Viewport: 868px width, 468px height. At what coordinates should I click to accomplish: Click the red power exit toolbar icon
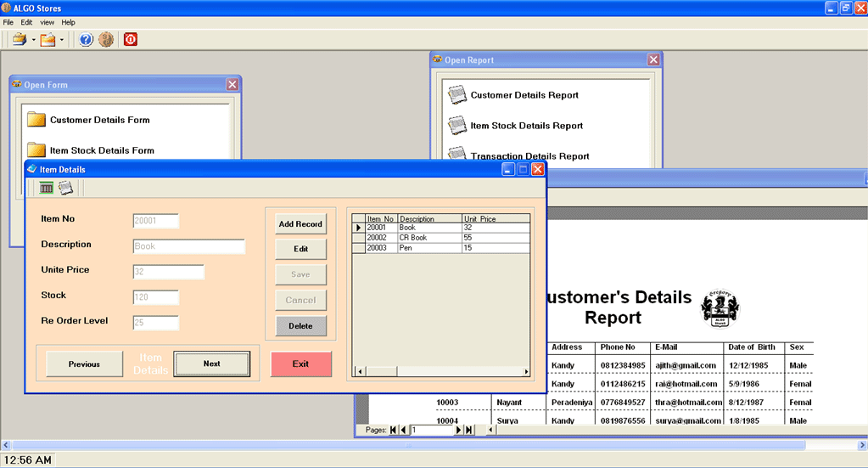(x=131, y=39)
